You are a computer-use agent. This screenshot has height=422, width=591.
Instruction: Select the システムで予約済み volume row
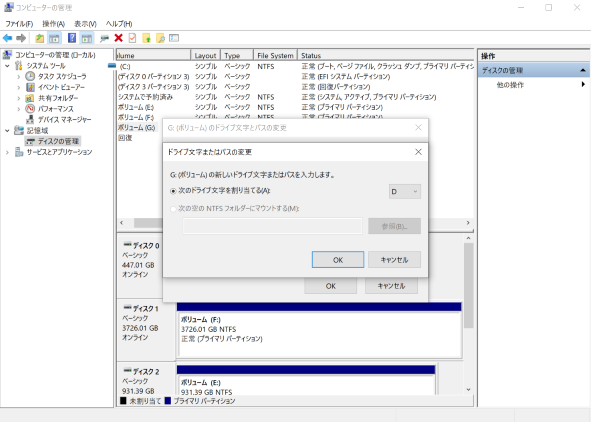point(295,97)
